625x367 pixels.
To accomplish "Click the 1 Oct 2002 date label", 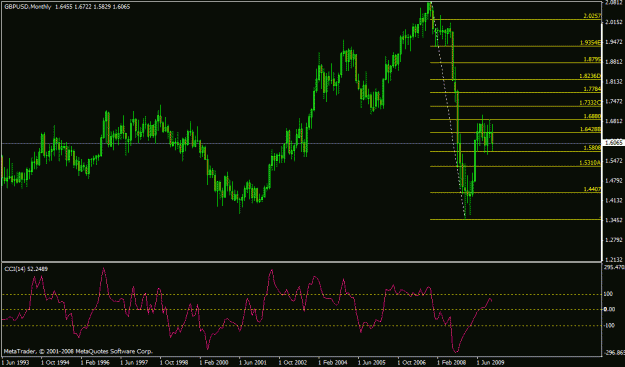I will coord(293,363).
